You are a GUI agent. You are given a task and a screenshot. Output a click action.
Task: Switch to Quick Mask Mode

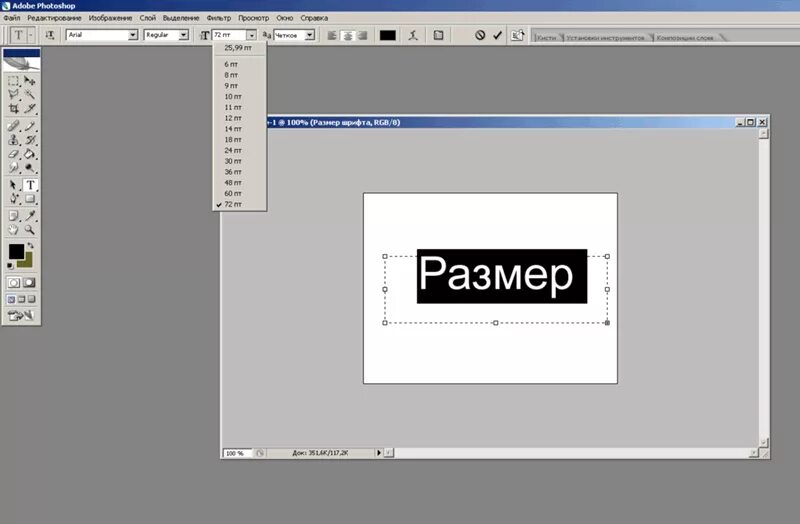29,283
